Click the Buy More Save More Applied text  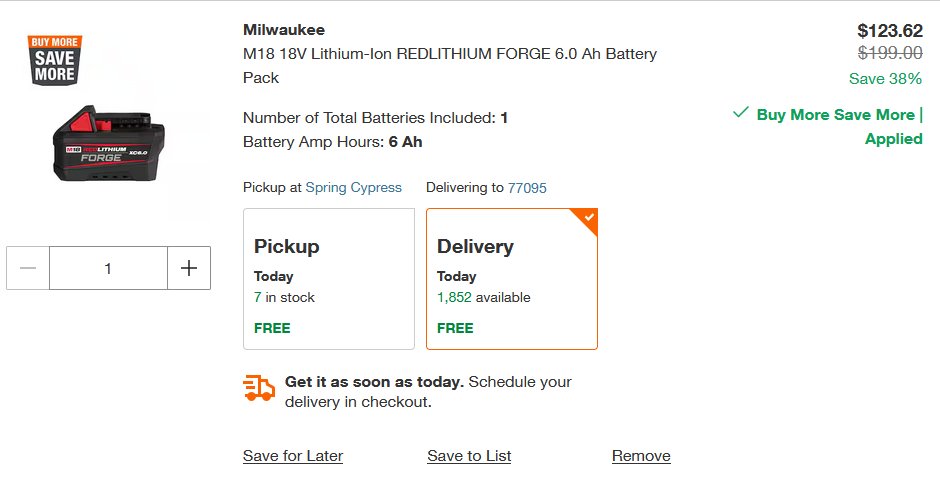point(839,127)
